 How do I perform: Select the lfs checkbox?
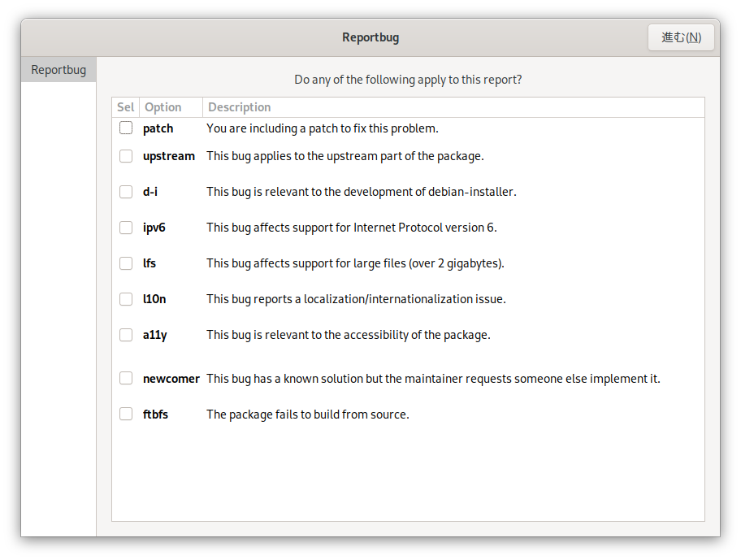(x=126, y=263)
